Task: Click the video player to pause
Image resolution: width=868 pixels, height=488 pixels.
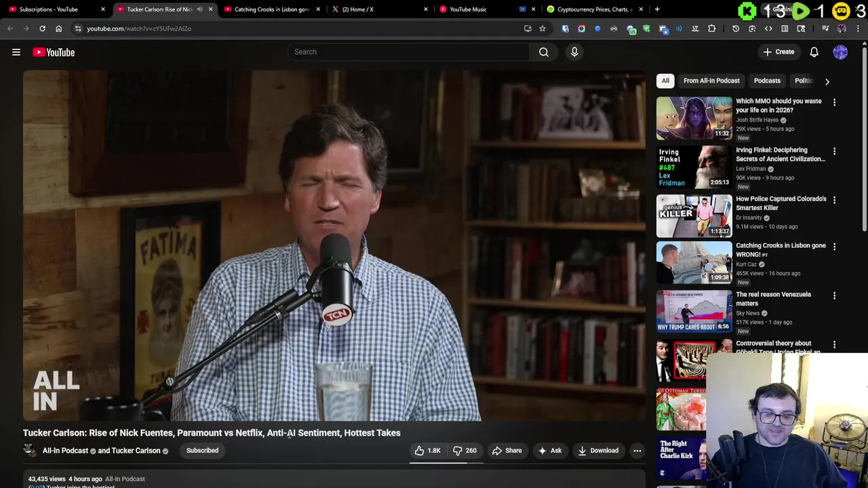Action: pos(334,245)
